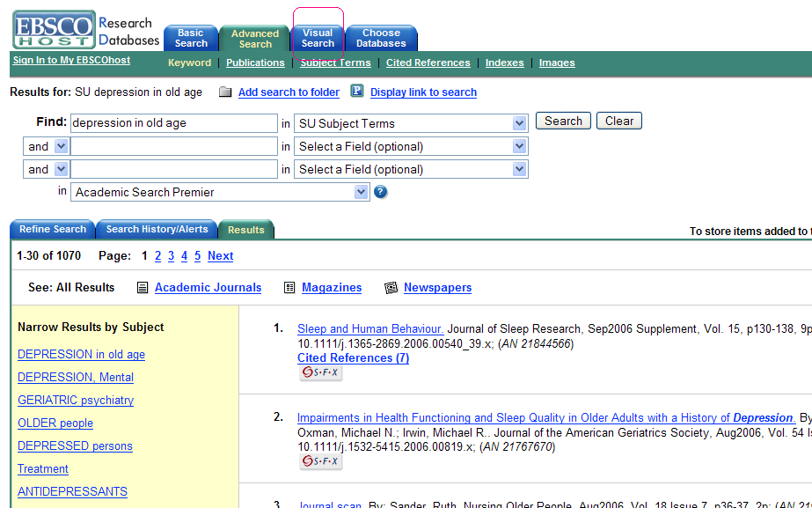Filter by Academic Journals link
Image resolution: width=812 pixels, height=508 pixels.
[208, 288]
